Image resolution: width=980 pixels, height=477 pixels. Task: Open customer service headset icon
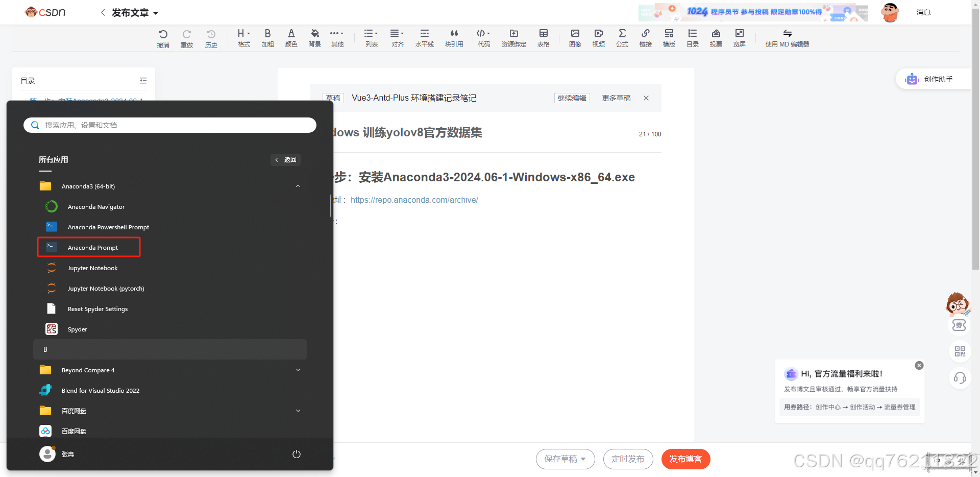click(x=960, y=378)
